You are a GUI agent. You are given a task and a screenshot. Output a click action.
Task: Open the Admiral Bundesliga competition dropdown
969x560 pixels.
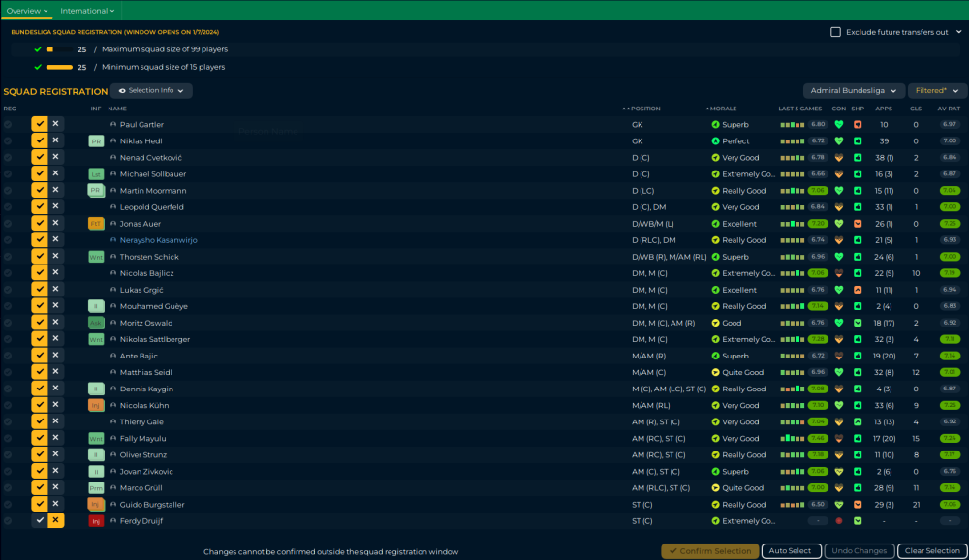click(854, 90)
